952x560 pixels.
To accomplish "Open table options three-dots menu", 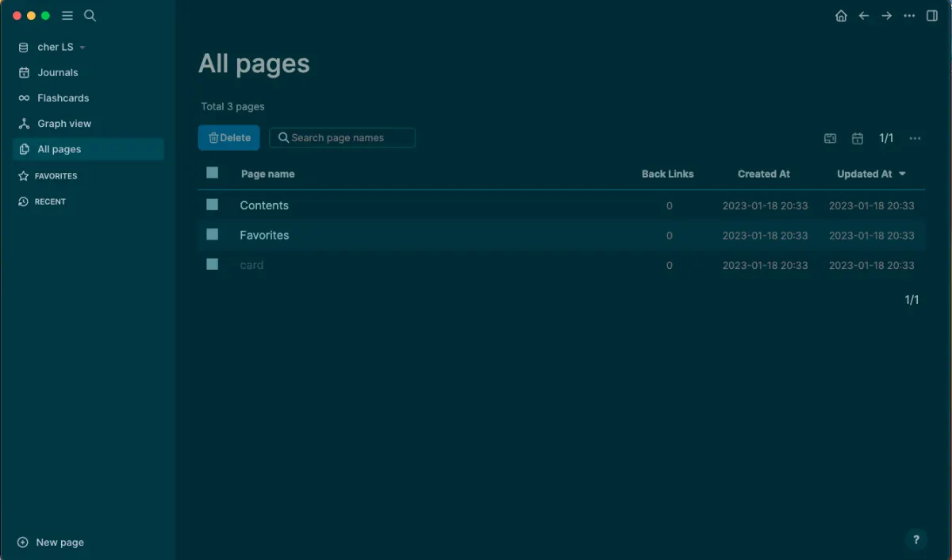I will [915, 139].
